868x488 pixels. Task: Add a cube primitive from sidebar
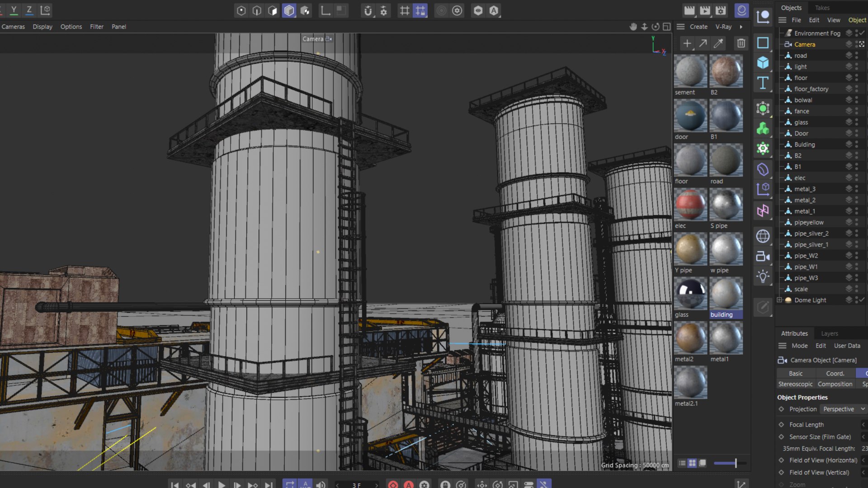763,62
